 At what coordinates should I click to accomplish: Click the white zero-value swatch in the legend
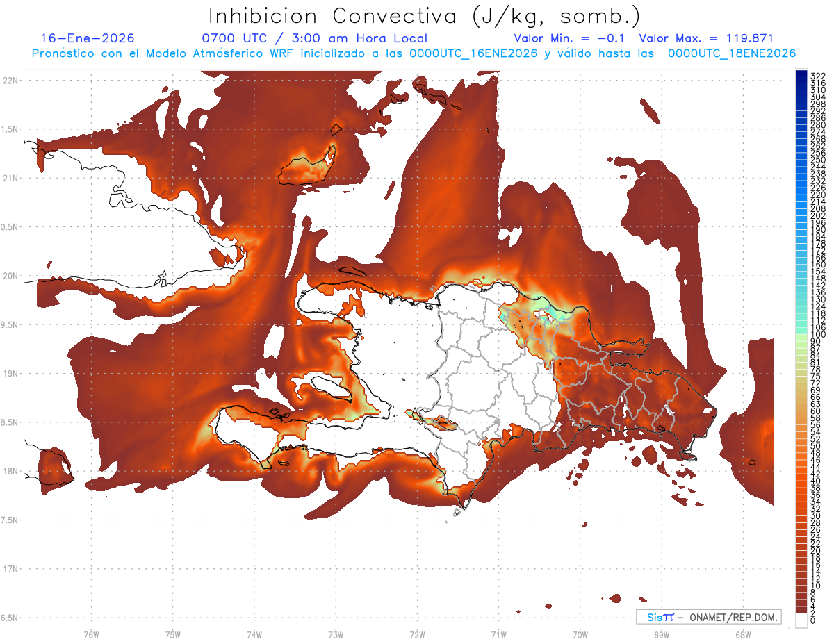point(801,622)
